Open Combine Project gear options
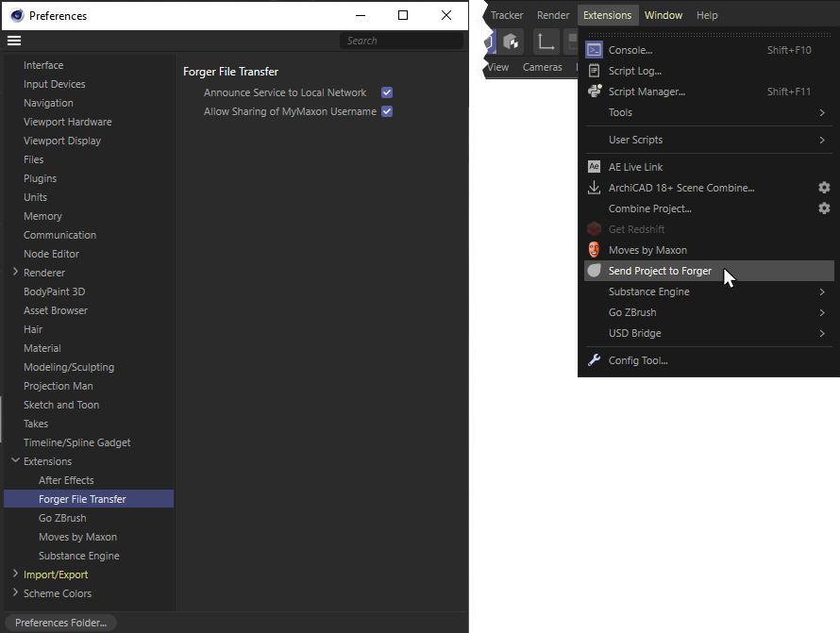 tap(824, 208)
